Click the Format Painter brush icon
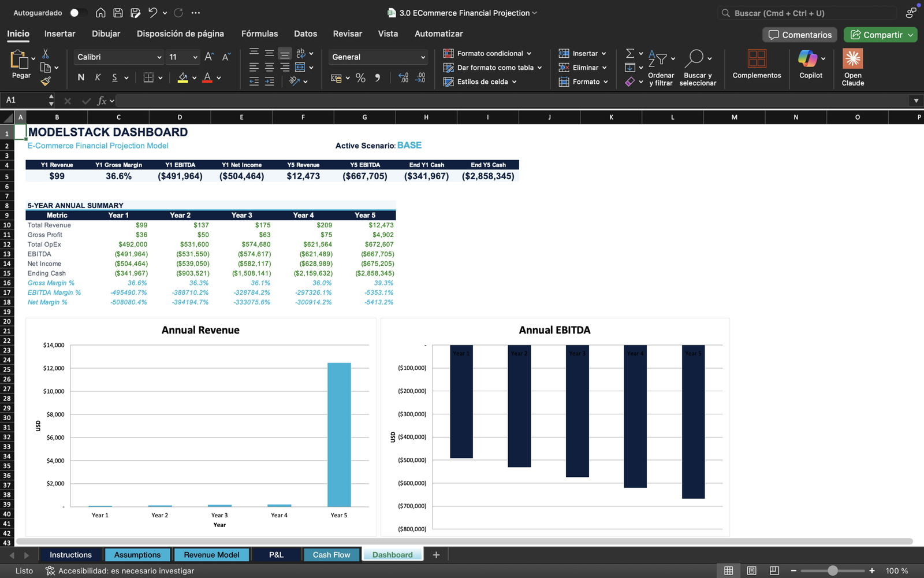 [x=46, y=81]
